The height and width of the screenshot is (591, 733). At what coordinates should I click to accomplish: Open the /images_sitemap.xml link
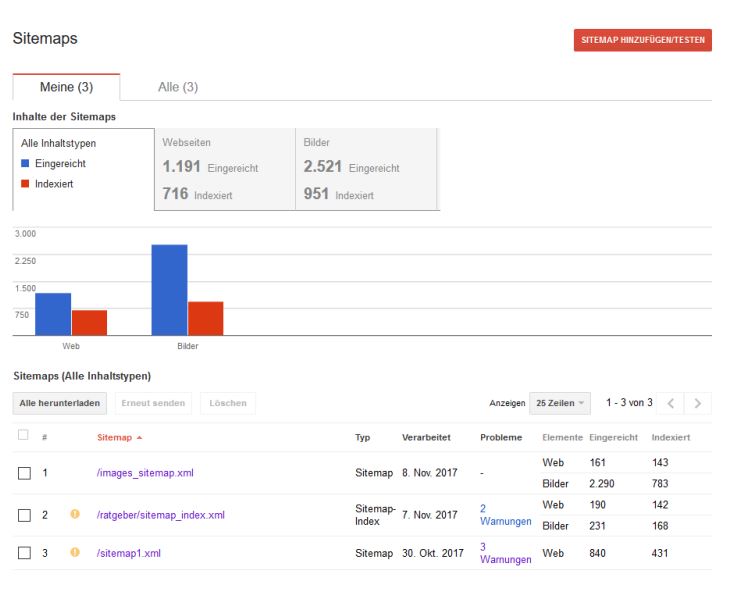(145, 473)
